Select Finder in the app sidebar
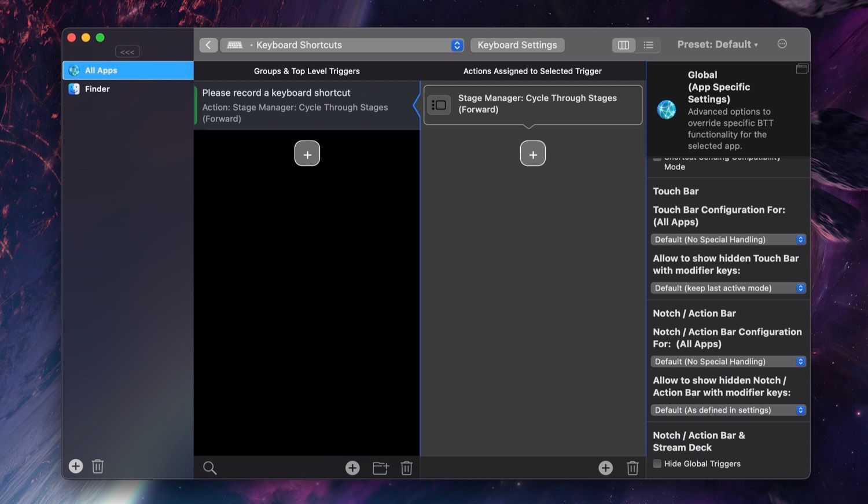Image resolution: width=868 pixels, height=504 pixels. [97, 89]
